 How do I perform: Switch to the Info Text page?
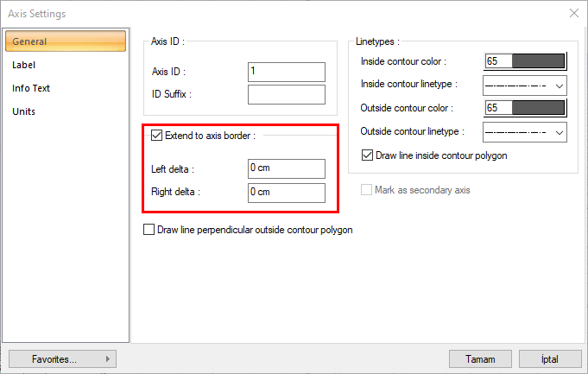tap(30, 88)
